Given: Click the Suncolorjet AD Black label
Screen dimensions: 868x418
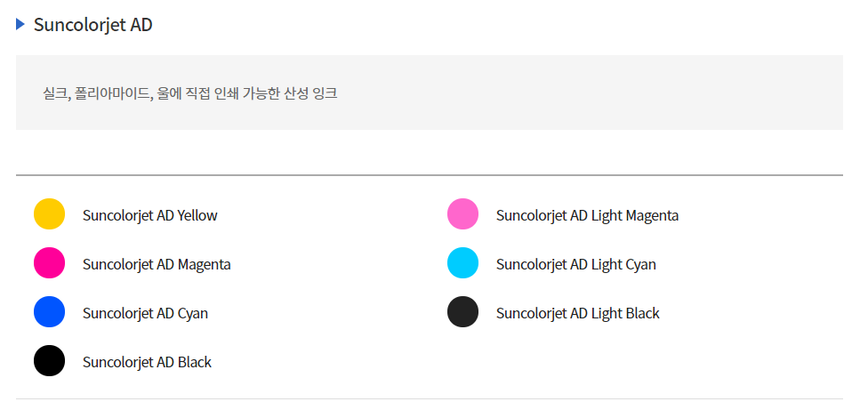Looking at the screenshot, I should click(148, 362).
